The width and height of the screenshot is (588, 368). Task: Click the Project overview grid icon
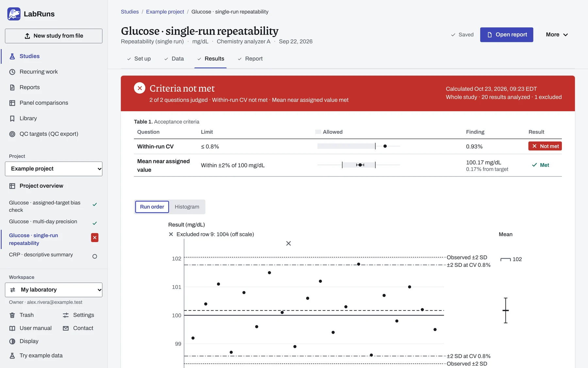(x=12, y=186)
